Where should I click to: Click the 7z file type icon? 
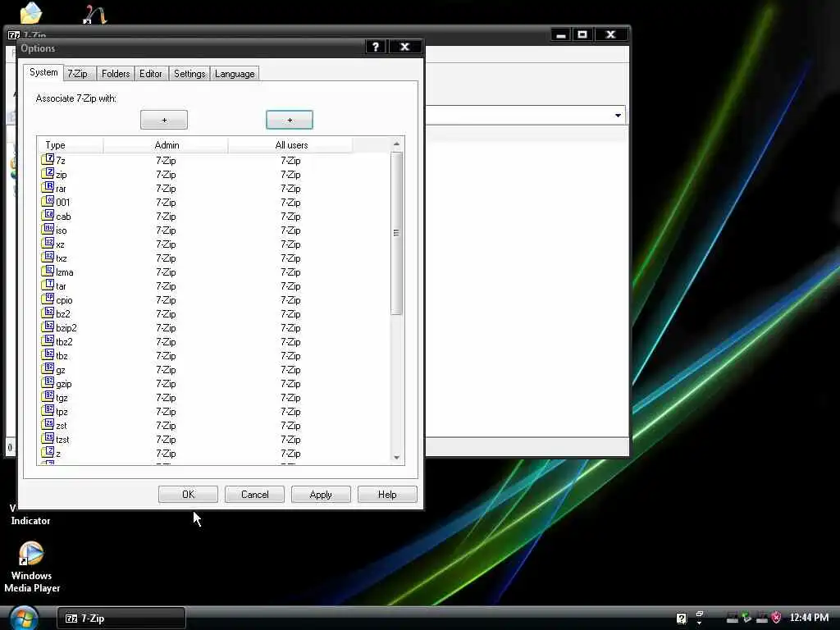click(x=48, y=160)
